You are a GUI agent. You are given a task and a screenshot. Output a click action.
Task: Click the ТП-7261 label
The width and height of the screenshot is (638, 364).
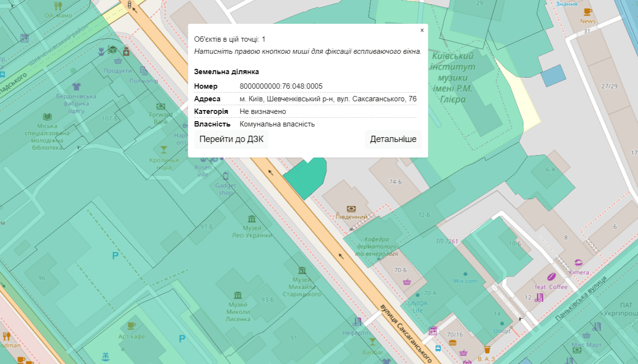pyautogui.click(x=447, y=241)
